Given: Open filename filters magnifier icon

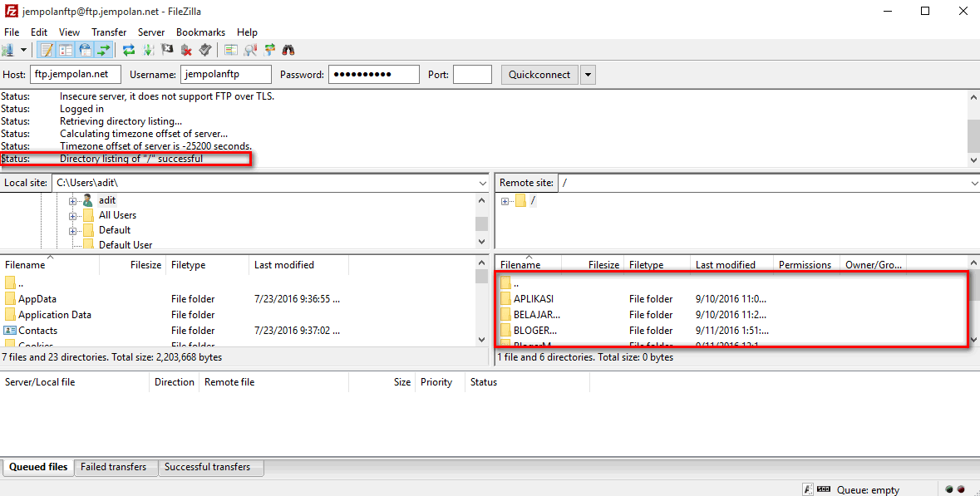Looking at the screenshot, I should coord(251,50).
